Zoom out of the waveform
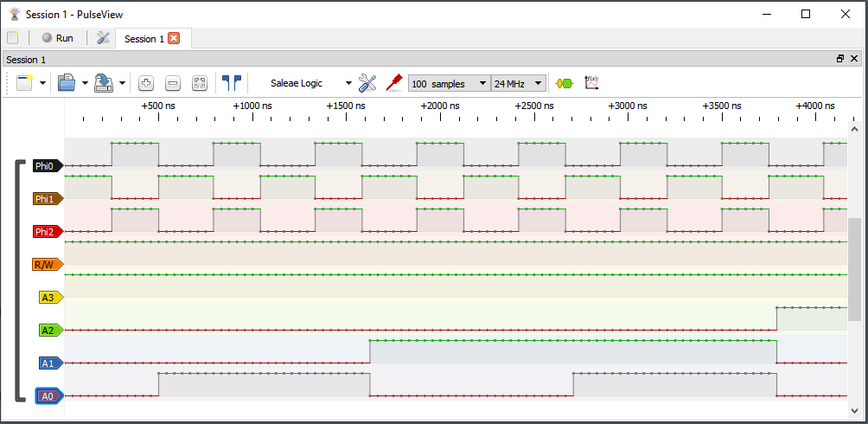The width and height of the screenshot is (868, 424). [173, 83]
